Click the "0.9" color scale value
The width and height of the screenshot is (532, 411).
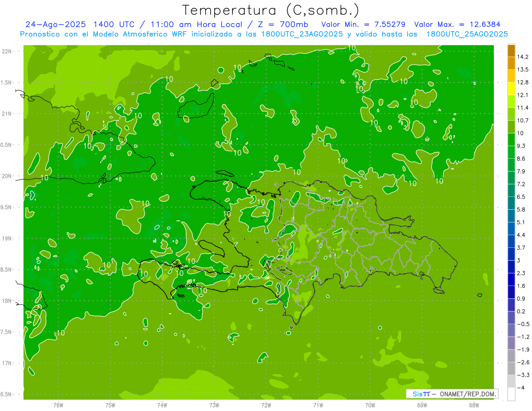coord(521,298)
